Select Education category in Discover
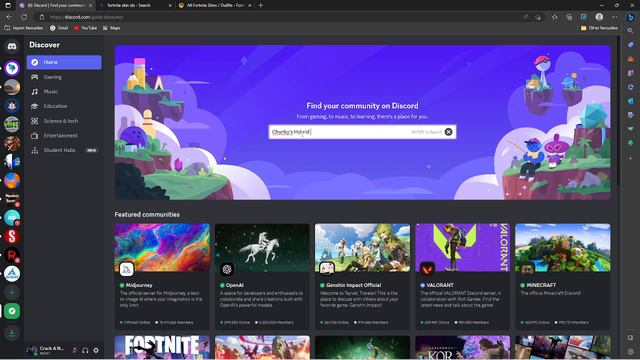This screenshot has height=360, width=640. pos(64,106)
